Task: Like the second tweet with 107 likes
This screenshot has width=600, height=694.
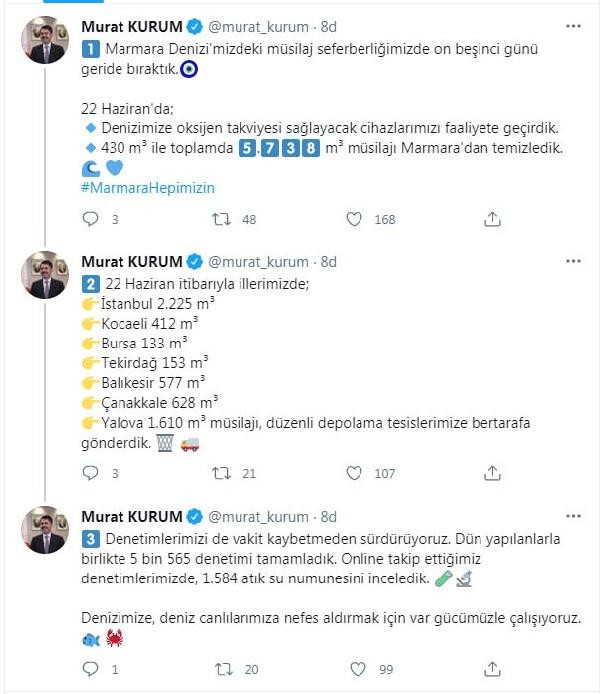Action: 354,473
